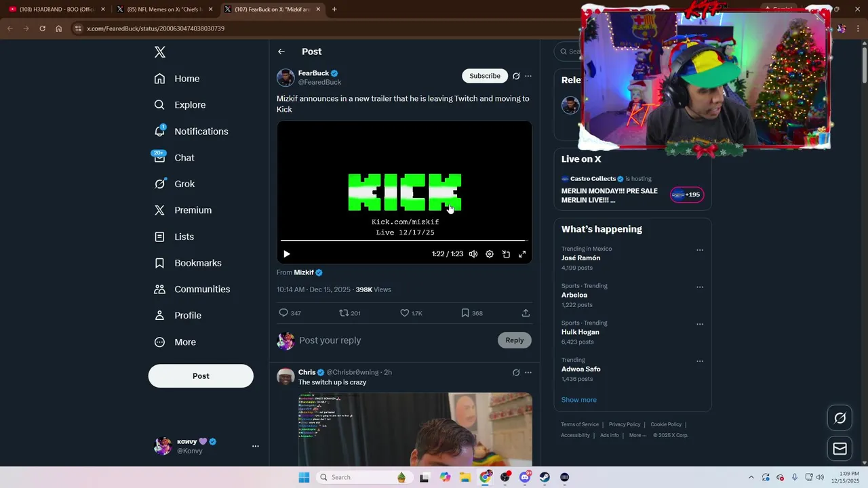Open Notifications in the sidebar

click(191, 131)
